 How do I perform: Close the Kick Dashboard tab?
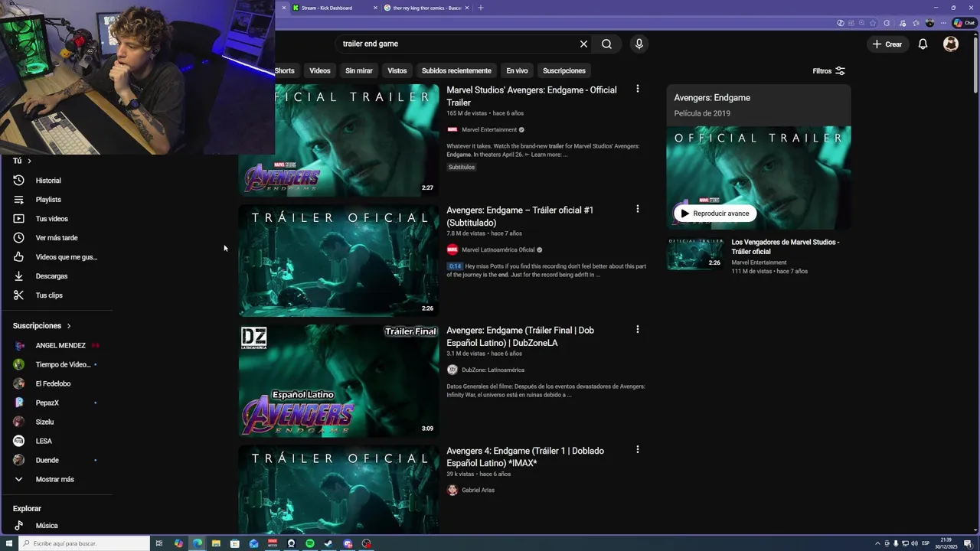tap(375, 8)
